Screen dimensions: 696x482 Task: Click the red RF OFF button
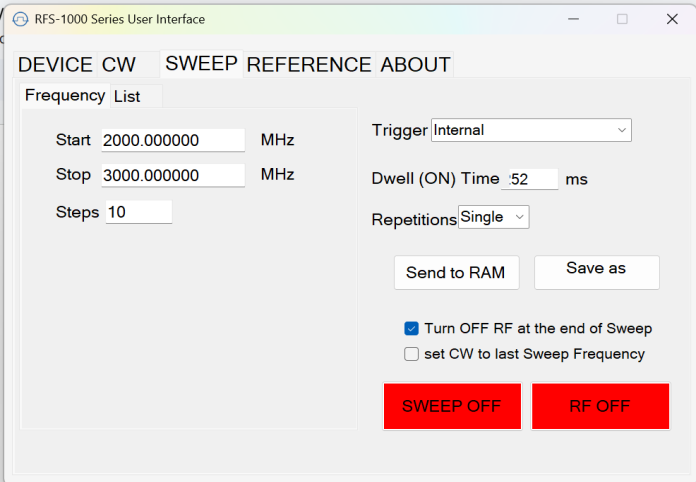[x=601, y=406]
